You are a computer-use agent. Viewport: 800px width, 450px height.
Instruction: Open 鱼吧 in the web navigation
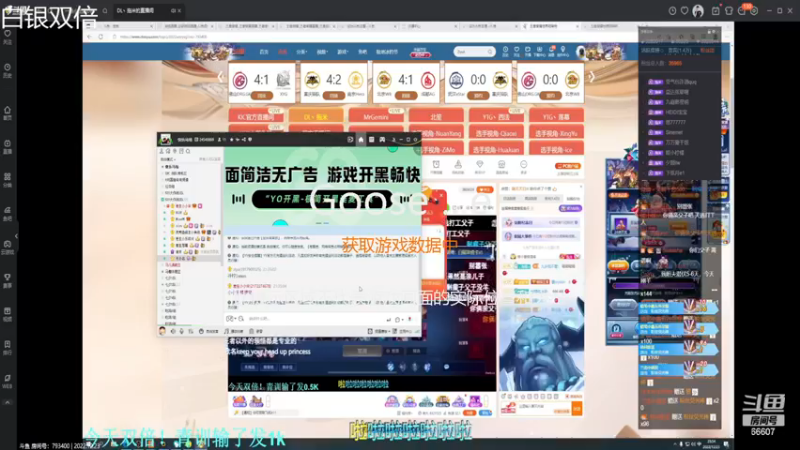[x=362, y=52]
